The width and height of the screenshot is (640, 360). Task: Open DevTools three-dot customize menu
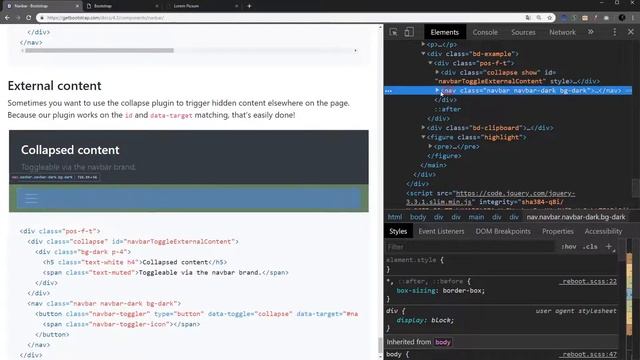615,32
